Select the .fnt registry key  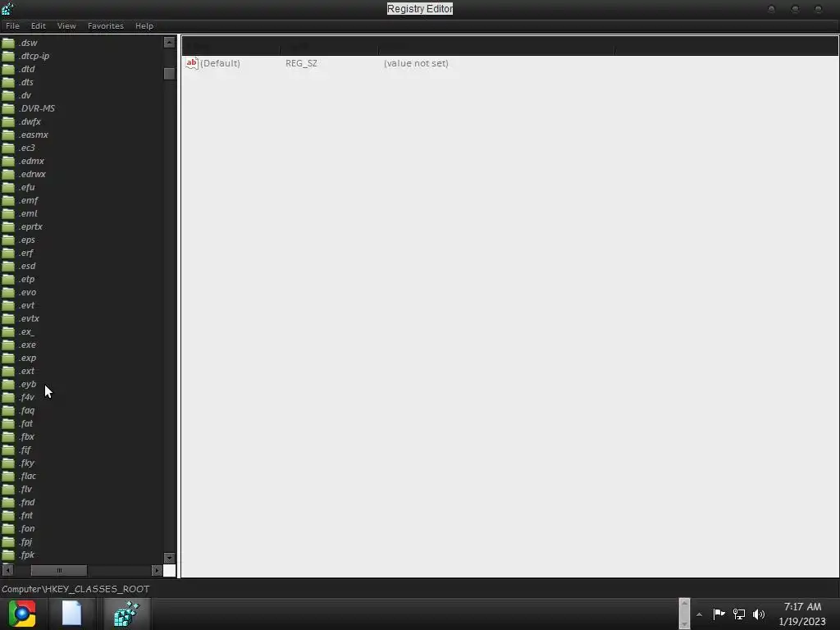25,515
